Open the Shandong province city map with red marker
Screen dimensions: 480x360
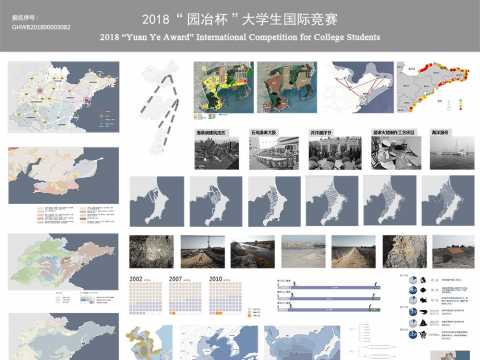(64, 97)
